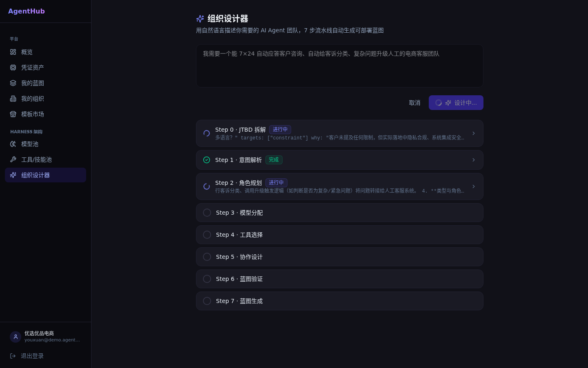Click the 凭证资产 chip icon
The width and height of the screenshot is (588, 368).
[13, 67]
